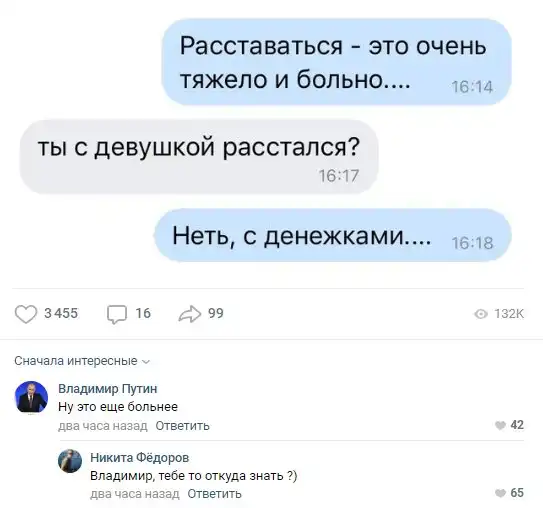The width and height of the screenshot is (543, 508).
Task: Click the views eye icon
Action: [x=481, y=314]
